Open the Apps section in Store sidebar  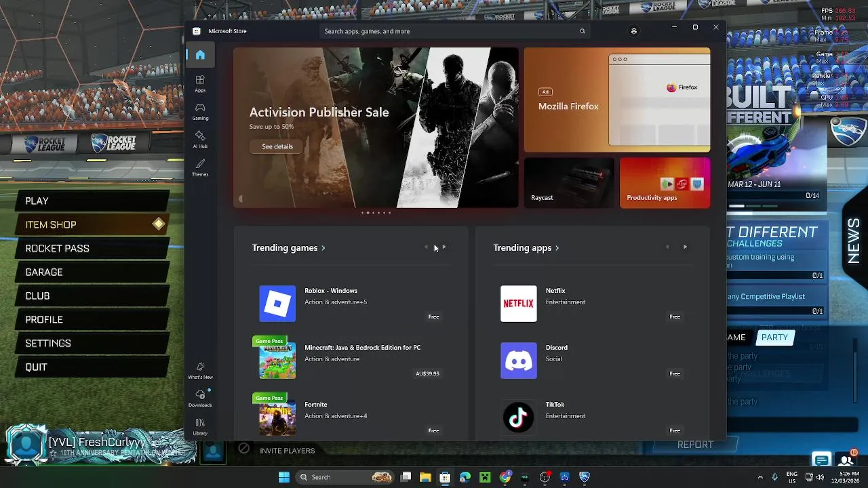[200, 83]
